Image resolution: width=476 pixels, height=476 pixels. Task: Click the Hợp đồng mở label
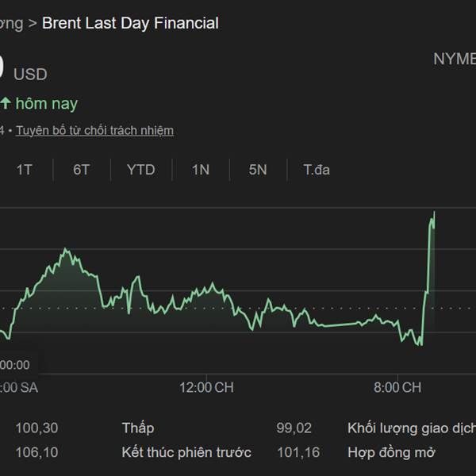[391, 452]
